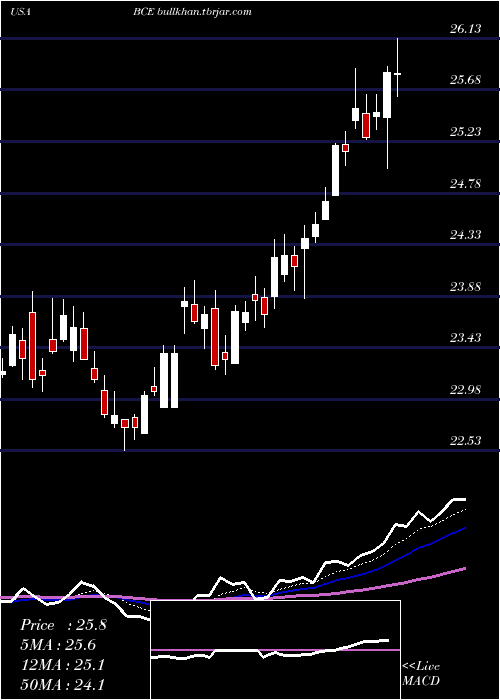This screenshot has height=700, width=500.
Task: Click the Price : 25.8 readout
Action: coord(63,625)
